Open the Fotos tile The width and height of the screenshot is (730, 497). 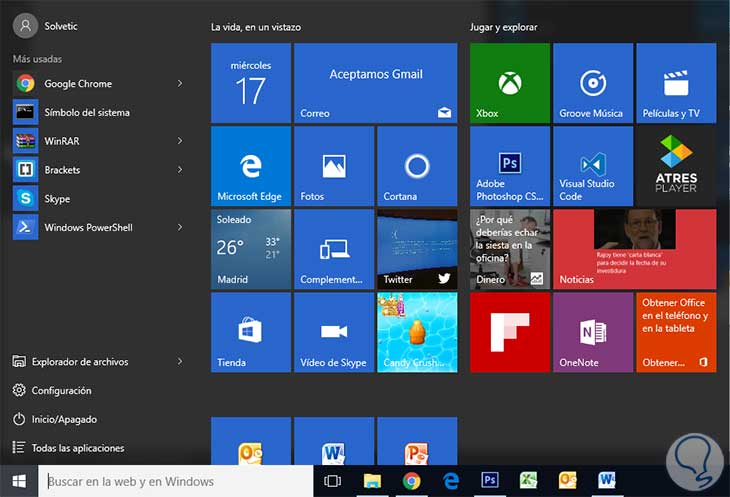tap(334, 166)
